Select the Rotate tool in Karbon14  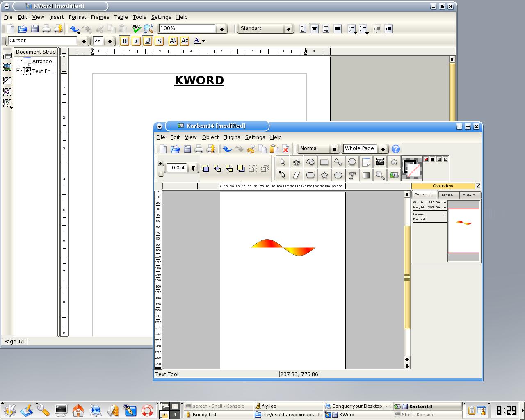click(296, 162)
